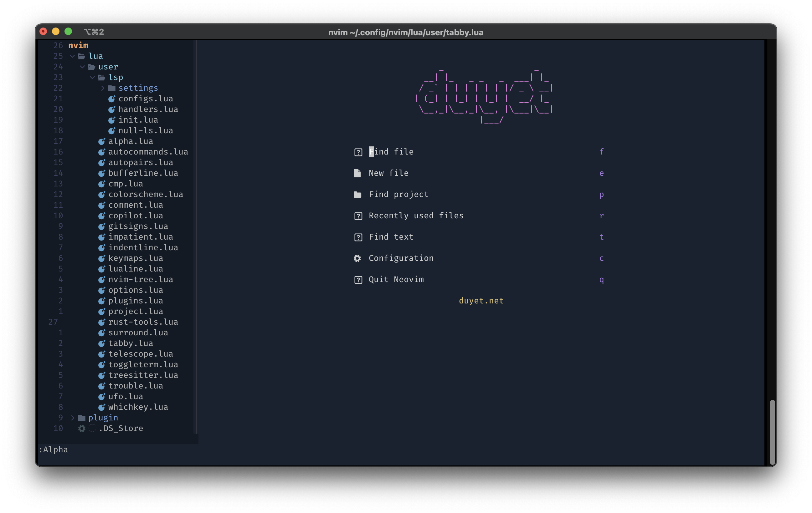Click the closed folder icon beside settings

coord(112,88)
